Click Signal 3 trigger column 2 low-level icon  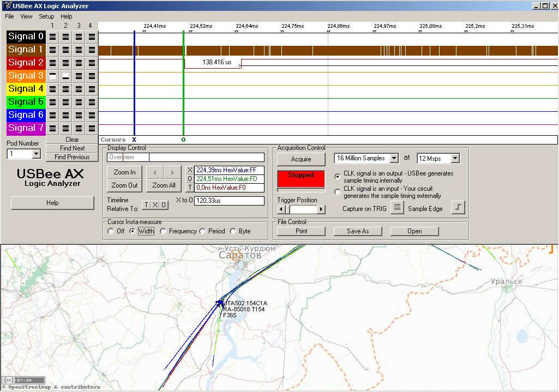[x=65, y=76]
